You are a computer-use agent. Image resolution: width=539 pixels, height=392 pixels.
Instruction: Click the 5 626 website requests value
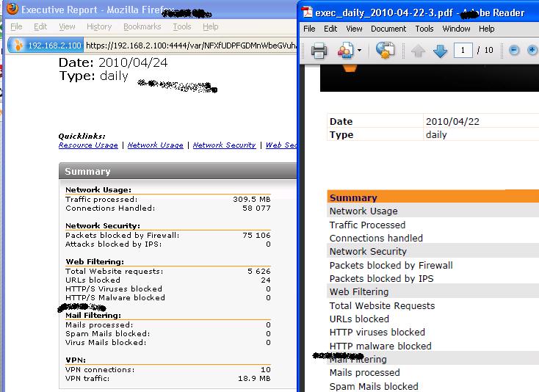coord(258,272)
